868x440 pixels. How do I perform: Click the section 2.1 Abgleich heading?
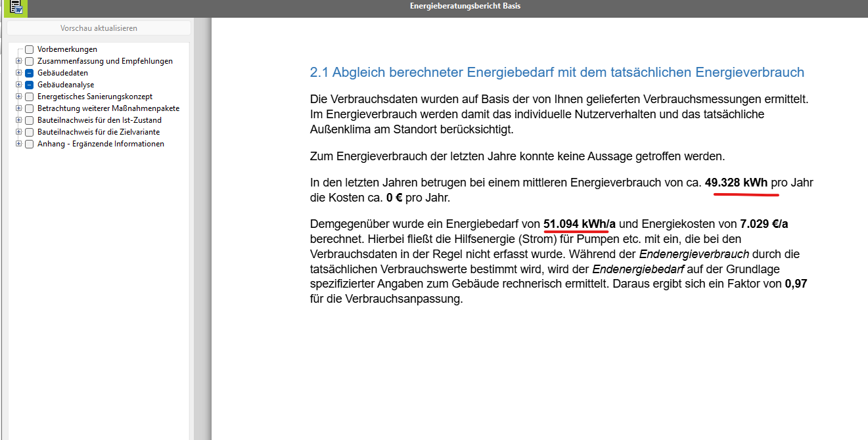557,72
